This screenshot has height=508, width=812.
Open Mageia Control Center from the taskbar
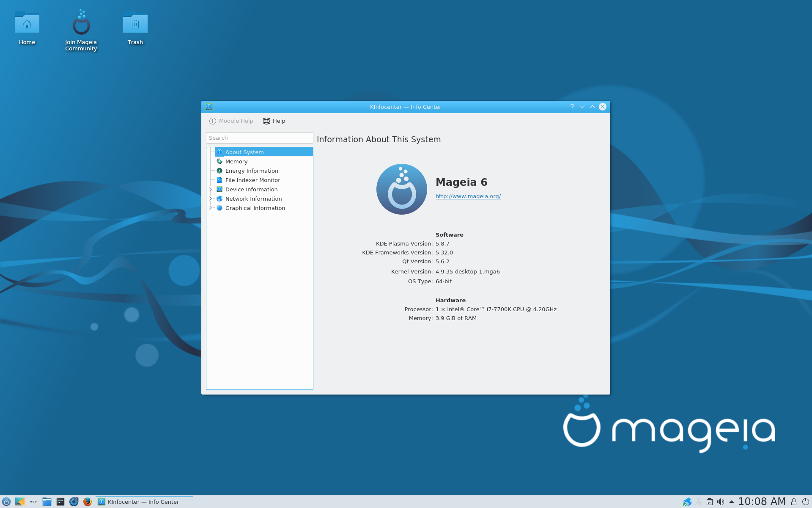coord(74,502)
